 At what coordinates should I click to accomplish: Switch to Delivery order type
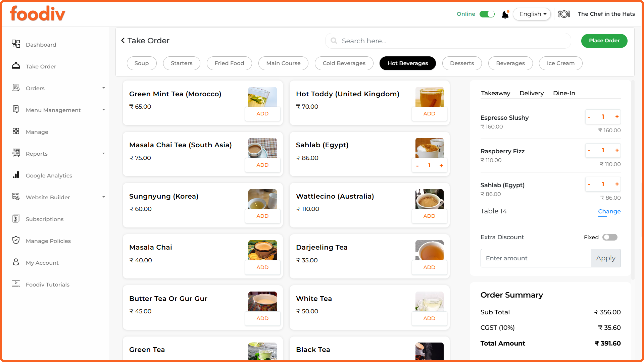click(532, 93)
